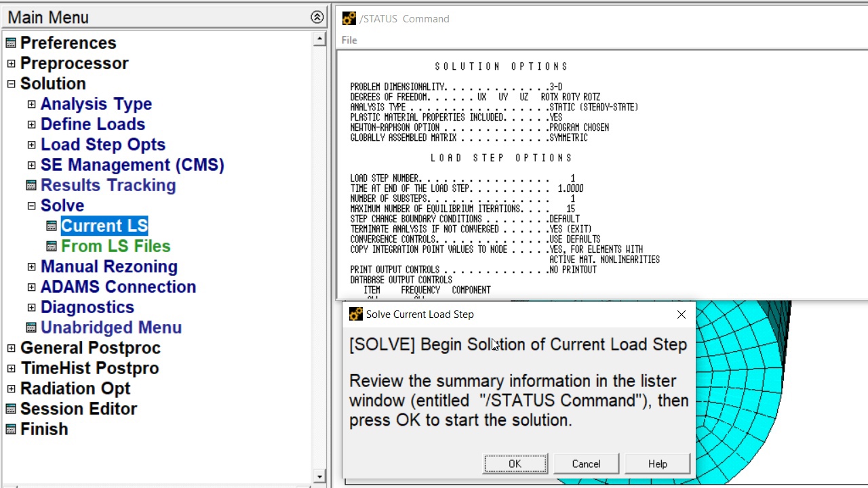Open Manual Rezoning label
This screenshot has width=868, height=488.
tap(108, 266)
